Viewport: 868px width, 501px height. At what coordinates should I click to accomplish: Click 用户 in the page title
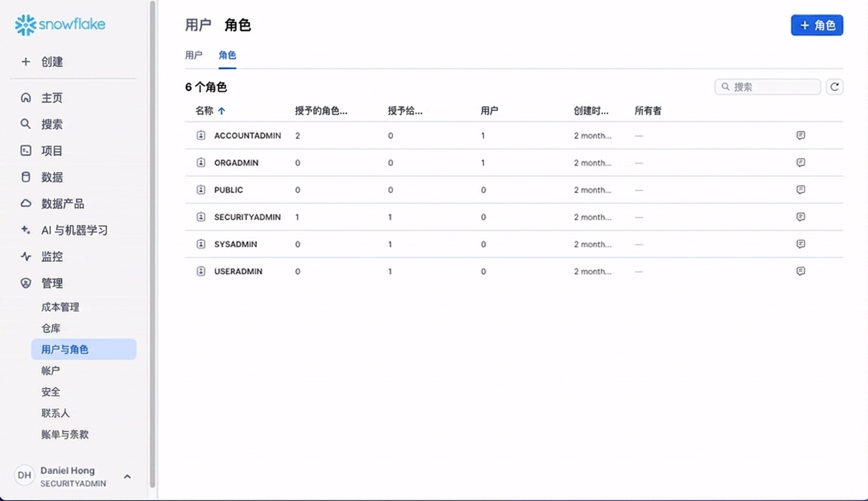pyautogui.click(x=198, y=25)
